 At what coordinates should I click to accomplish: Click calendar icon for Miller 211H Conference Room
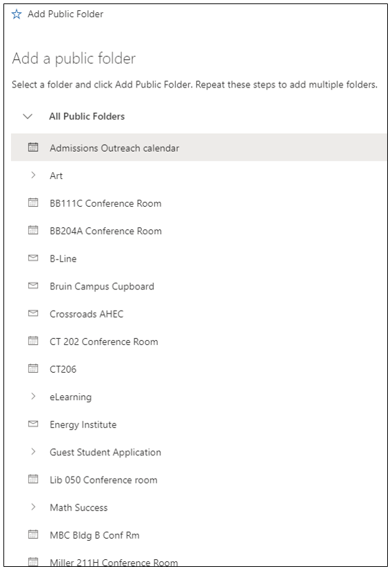(33, 561)
